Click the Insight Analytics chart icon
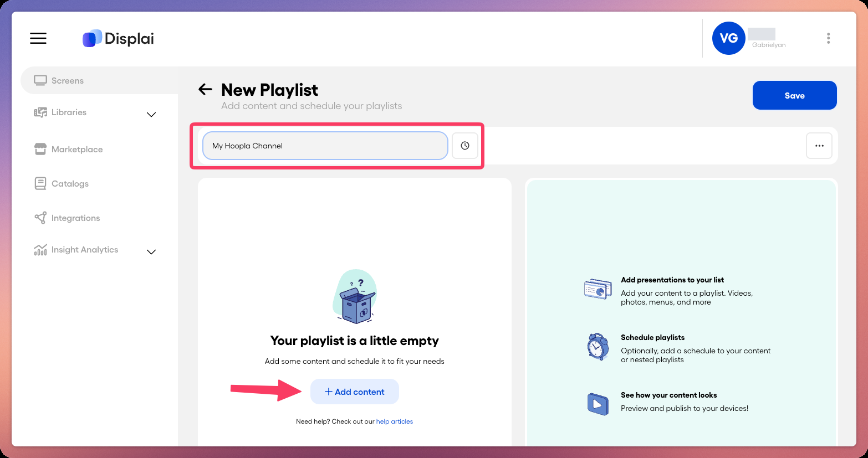 [40, 250]
